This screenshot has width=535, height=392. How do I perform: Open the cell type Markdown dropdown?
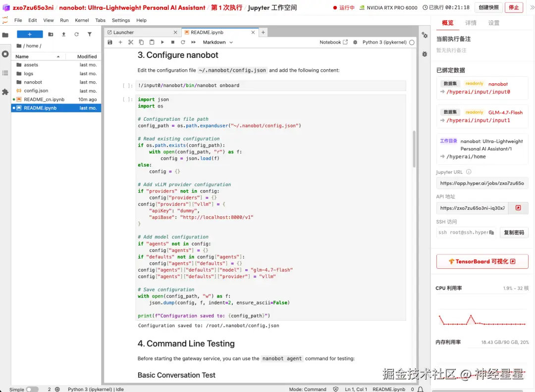click(x=217, y=42)
